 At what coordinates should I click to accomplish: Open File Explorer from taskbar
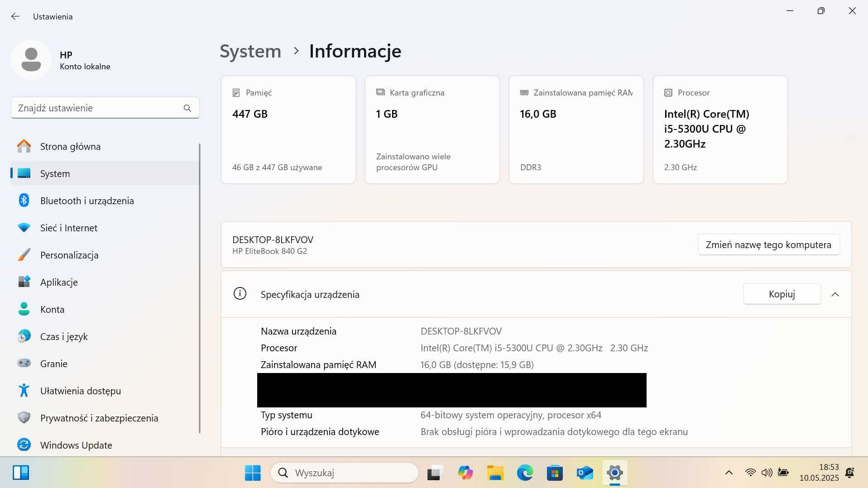495,473
